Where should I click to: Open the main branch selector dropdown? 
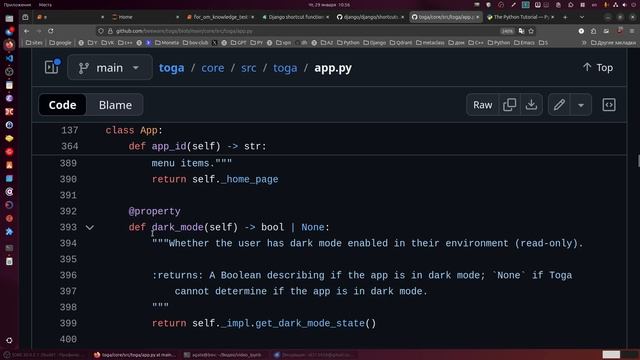pos(110,67)
